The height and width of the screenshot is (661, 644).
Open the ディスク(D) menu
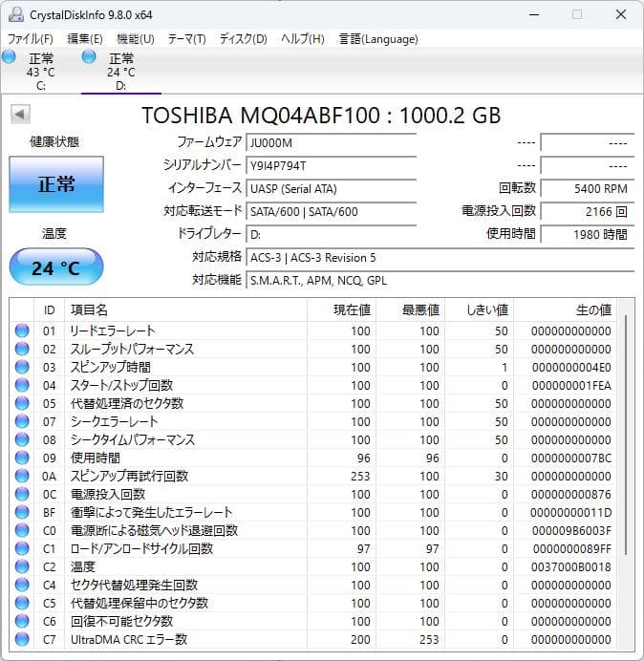point(244,39)
